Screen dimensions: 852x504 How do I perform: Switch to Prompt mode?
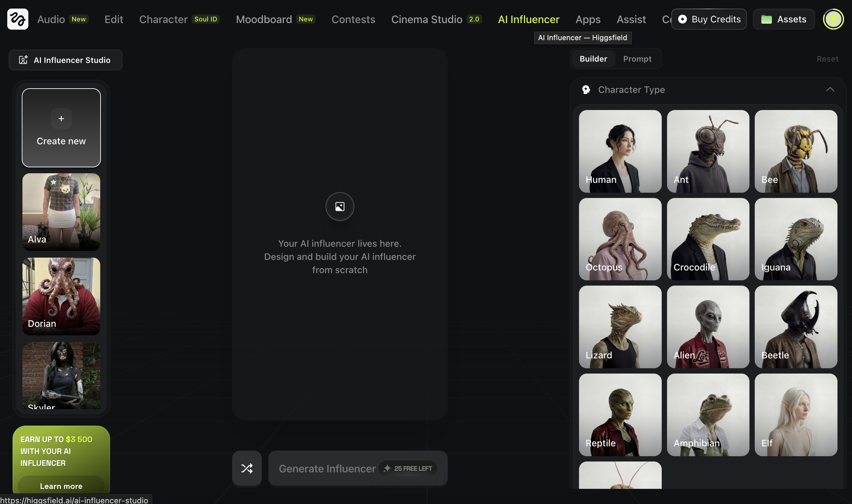tap(637, 59)
